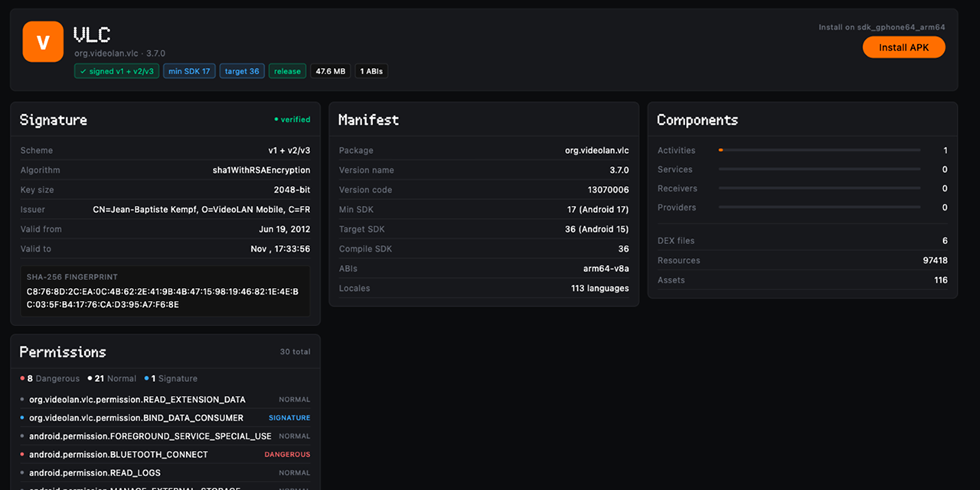Click the DANGEROUS tag on BLUETOOTH_CONNECT
Image resolution: width=980 pixels, height=490 pixels.
[x=288, y=455]
